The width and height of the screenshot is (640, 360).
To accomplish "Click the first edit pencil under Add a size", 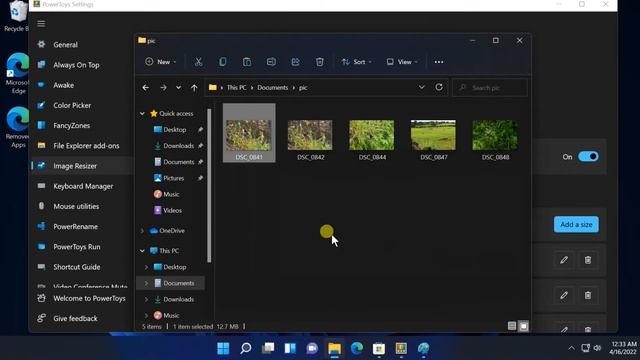I will [564, 260].
